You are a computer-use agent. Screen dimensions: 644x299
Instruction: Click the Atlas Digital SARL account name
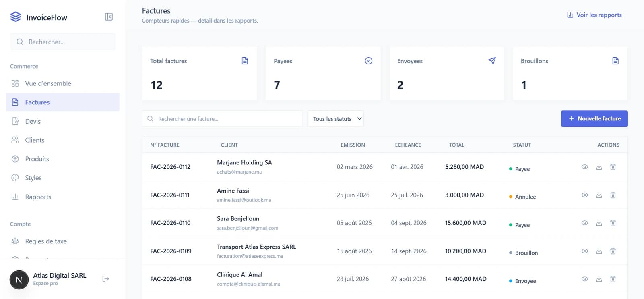click(60, 276)
